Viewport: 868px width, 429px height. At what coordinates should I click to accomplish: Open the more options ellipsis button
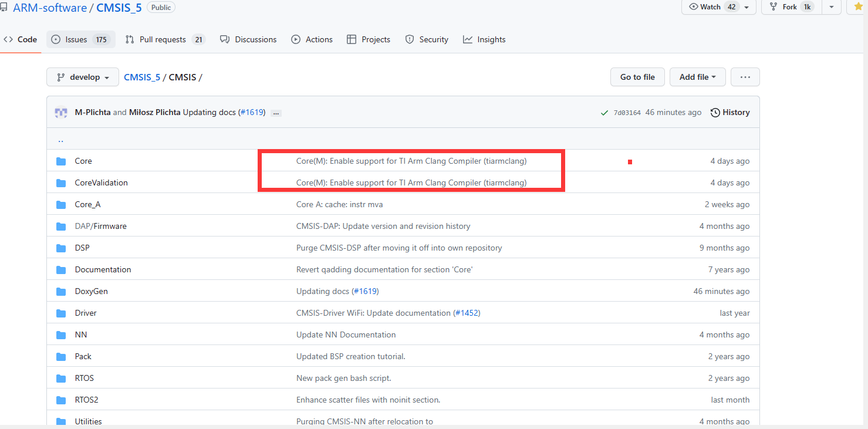click(745, 77)
